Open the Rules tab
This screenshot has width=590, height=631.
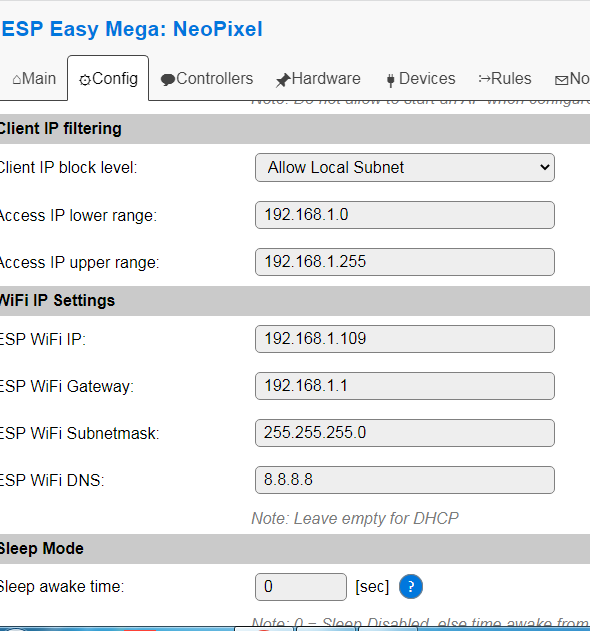(x=505, y=78)
